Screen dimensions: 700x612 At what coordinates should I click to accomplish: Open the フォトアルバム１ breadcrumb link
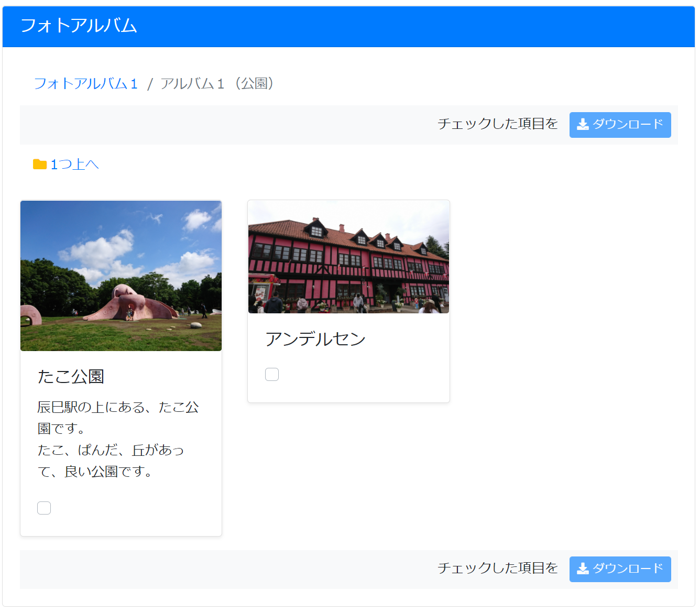click(x=85, y=83)
